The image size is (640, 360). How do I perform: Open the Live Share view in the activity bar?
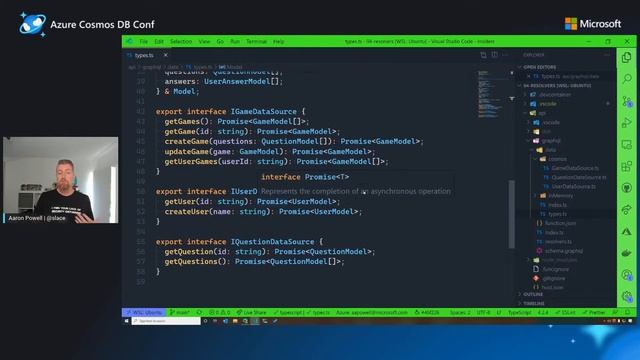click(x=627, y=210)
